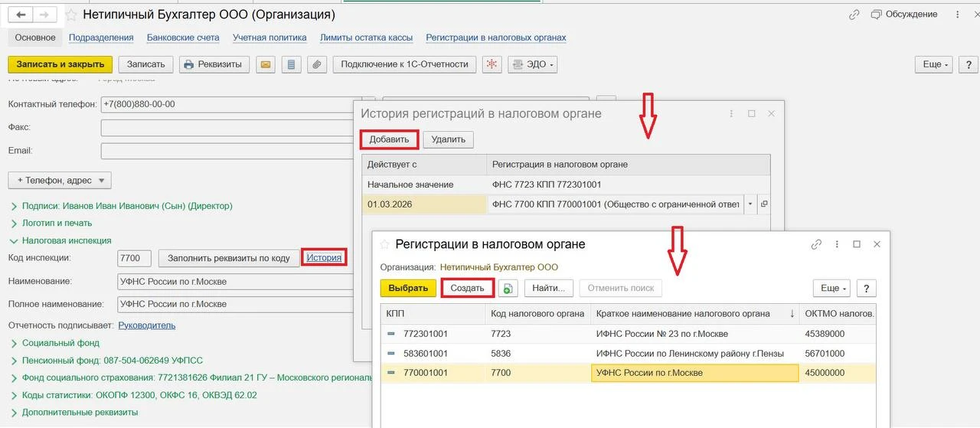Click the create-by-copying icon next to Создать
Viewport: 980px width, 428px height.
click(508, 288)
